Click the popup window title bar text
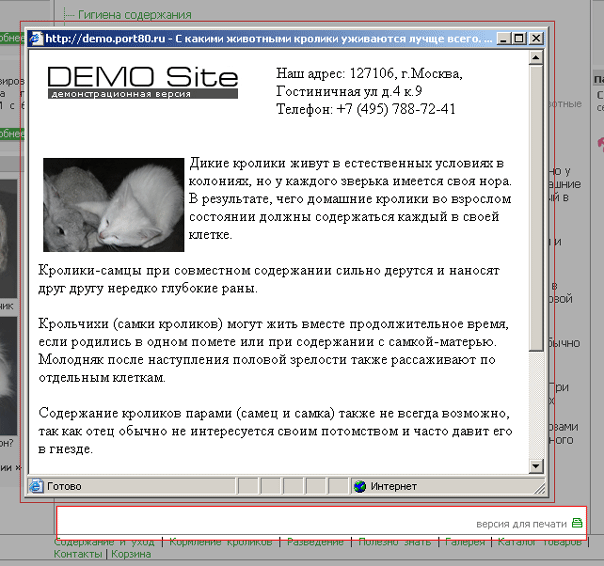Image resolution: width=604 pixels, height=566 pixels. coord(268,39)
